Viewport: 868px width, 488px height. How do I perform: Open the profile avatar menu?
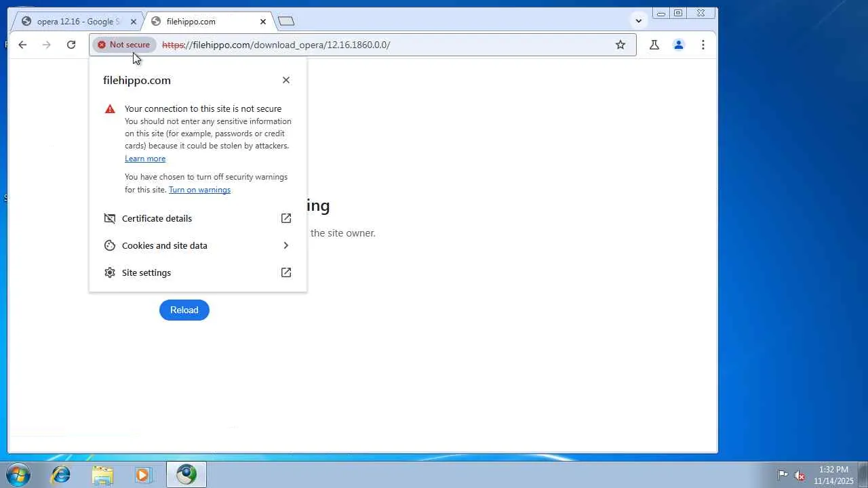point(679,45)
